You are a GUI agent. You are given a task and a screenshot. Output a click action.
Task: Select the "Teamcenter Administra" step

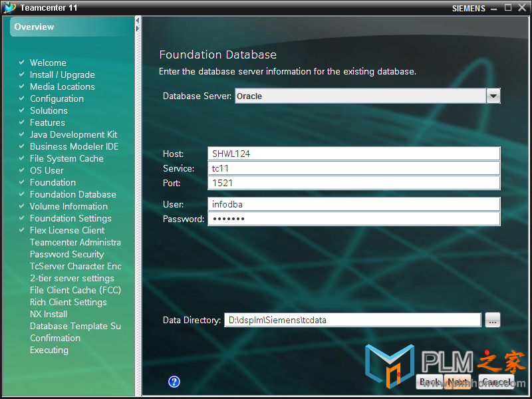pyautogui.click(x=75, y=242)
